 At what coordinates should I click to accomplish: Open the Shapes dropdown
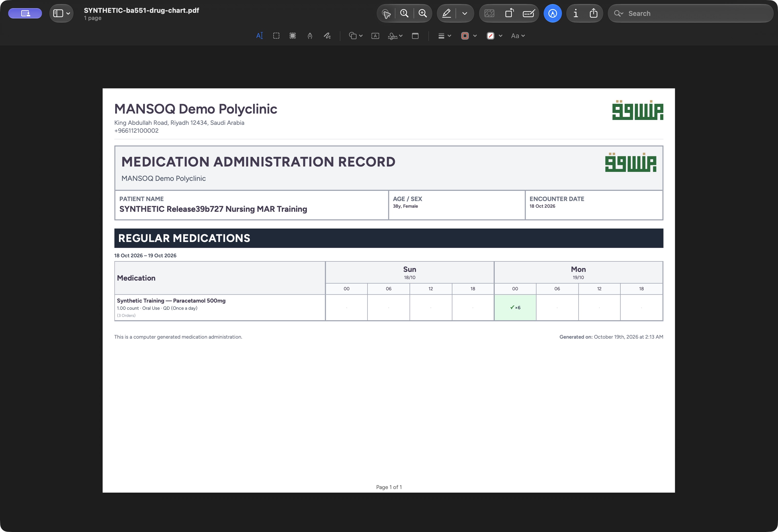355,36
